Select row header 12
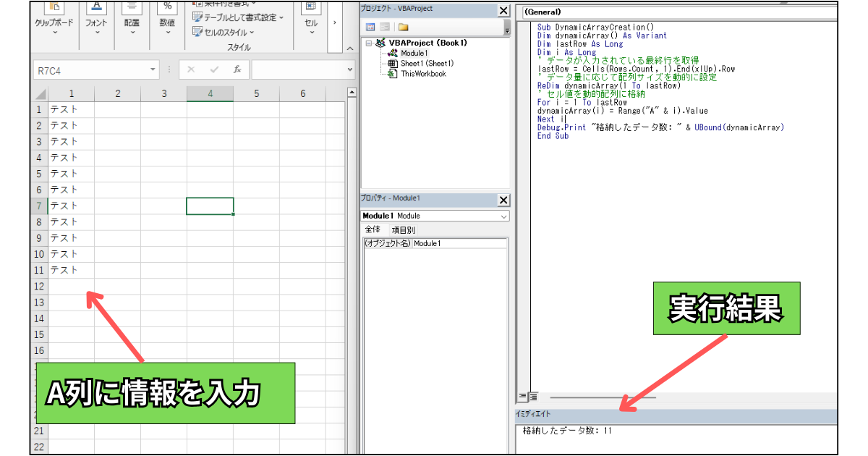868x456 pixels. [x=40, y=287]
